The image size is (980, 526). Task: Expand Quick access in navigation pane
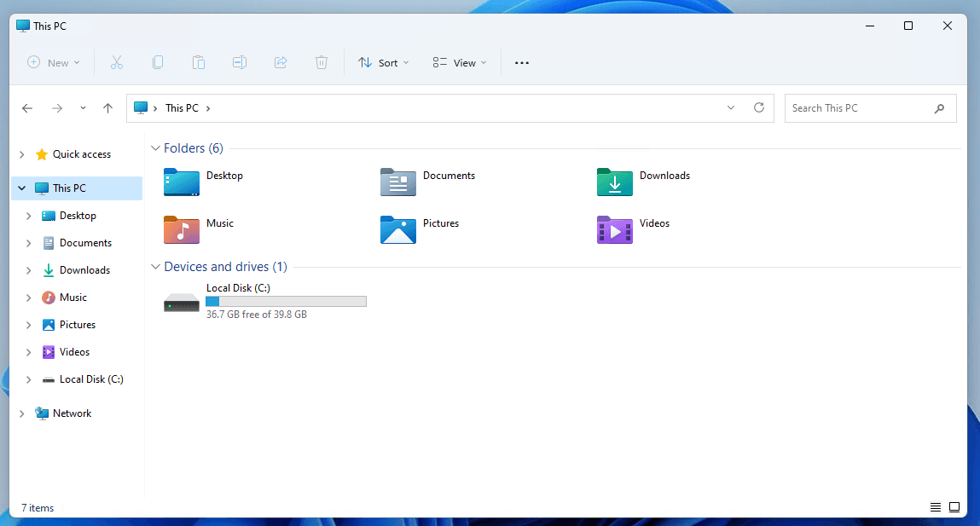(22, 154)
